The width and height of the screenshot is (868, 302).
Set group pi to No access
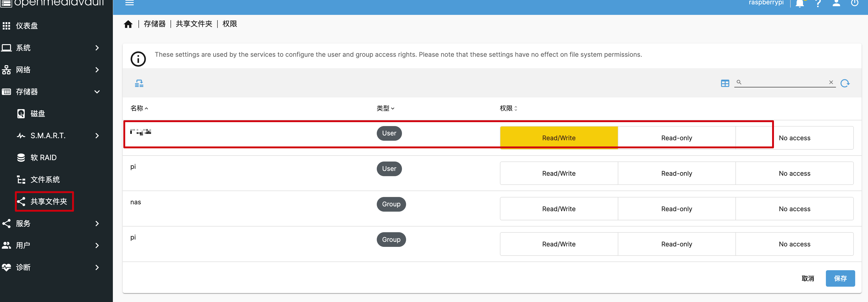point(795,244)
